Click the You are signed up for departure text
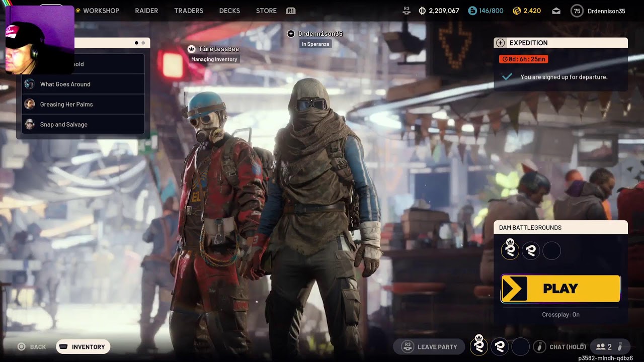 (x=564, y=77)
